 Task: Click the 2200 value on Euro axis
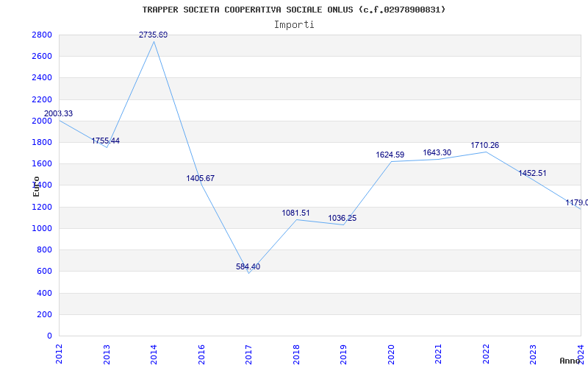tap(42, 99)
